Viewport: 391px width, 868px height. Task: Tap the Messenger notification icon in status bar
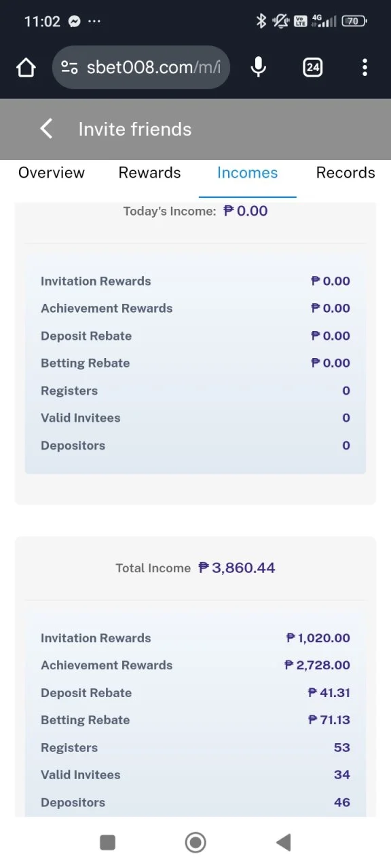[x=75, y=21]
